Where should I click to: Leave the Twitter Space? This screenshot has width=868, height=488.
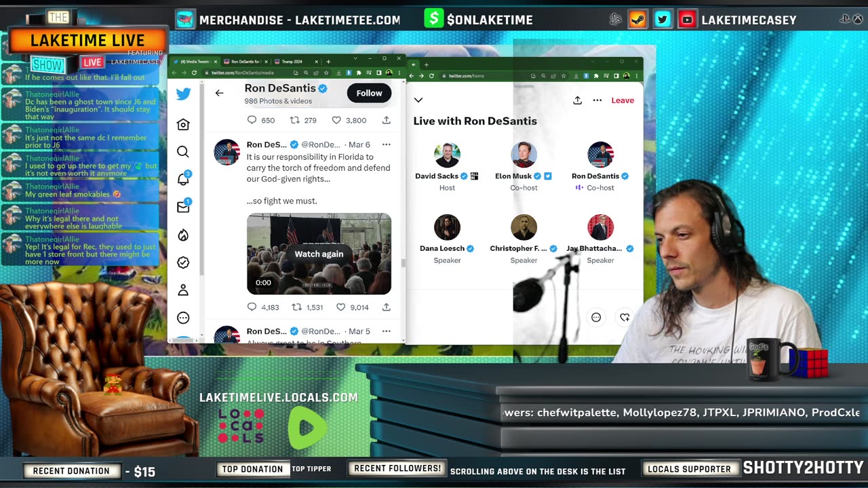[623, 100]
